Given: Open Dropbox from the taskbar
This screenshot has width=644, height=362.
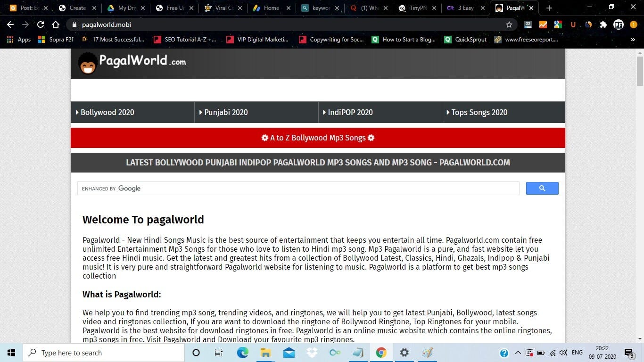Looking at the screenshot, I should (x=312, y=353).
